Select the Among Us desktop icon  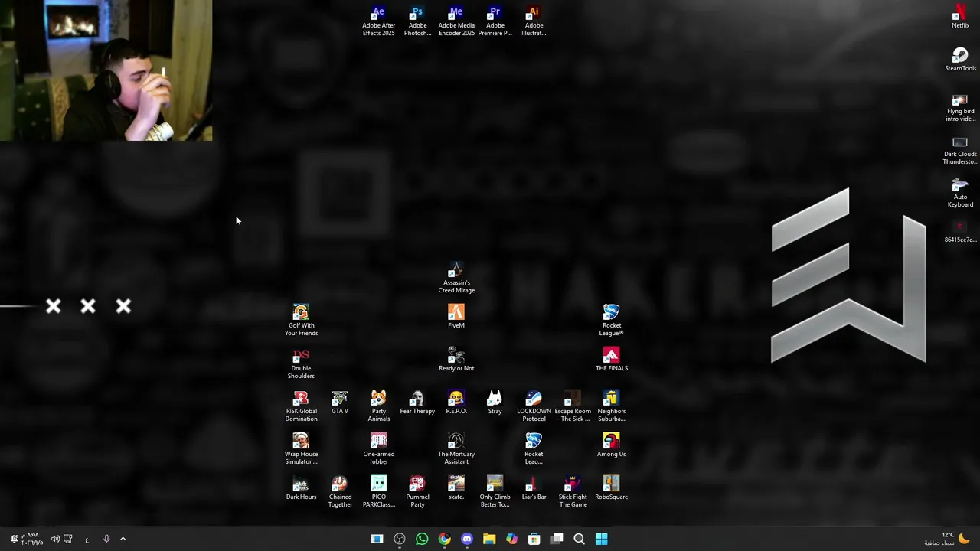611,445
